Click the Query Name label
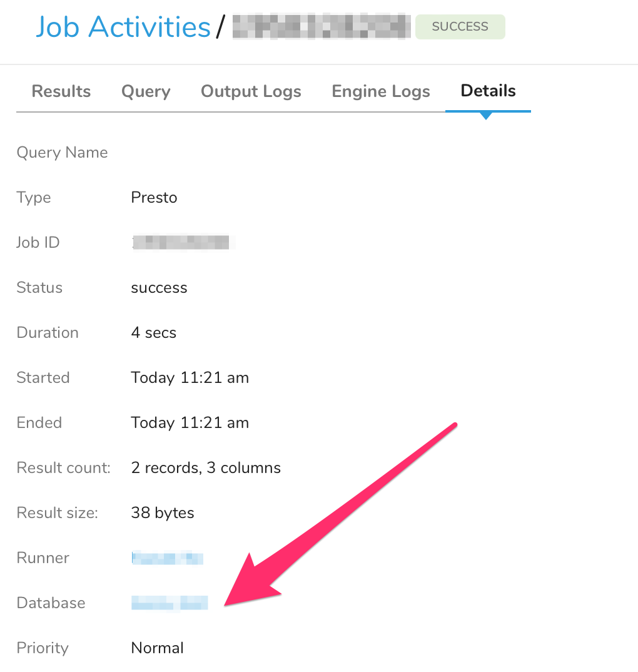638x672 pixels. pos(62,153)
